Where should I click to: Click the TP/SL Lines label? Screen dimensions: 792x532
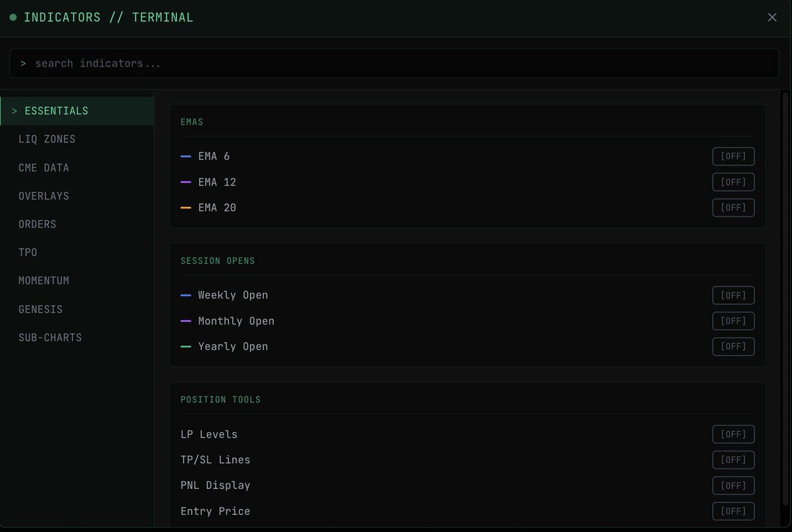[x=215, y=459]
